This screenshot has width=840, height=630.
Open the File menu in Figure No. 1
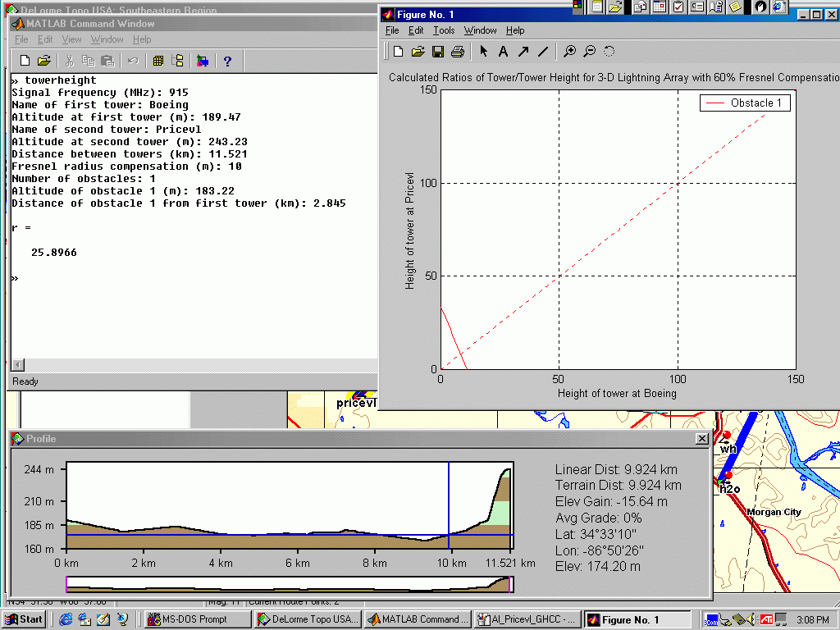tap(392, 30)
